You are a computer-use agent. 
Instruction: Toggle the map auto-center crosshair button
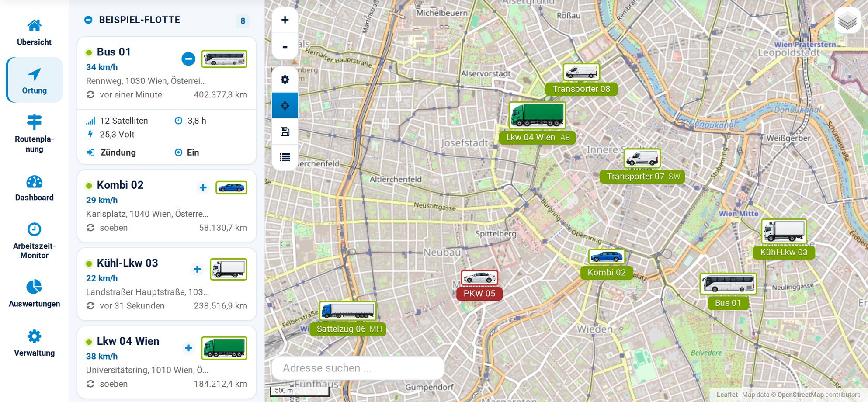point(285,105)
